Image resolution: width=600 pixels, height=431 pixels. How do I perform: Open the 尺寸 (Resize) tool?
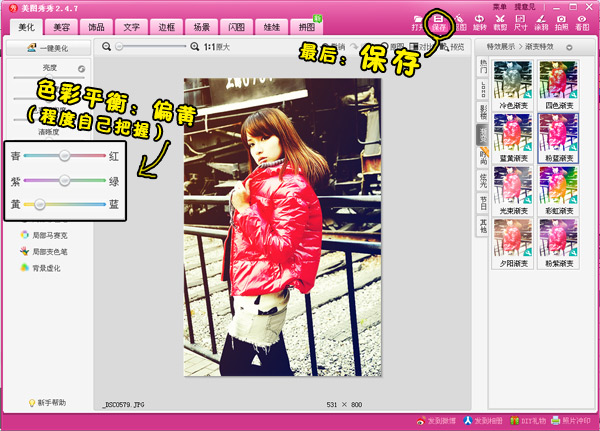click(521, 22)
